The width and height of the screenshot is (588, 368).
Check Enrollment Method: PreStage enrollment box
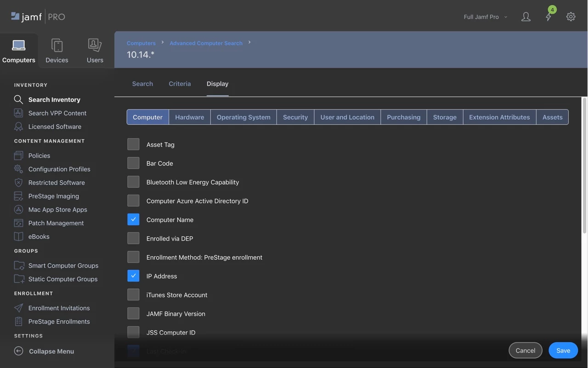(x=133, y=257)
